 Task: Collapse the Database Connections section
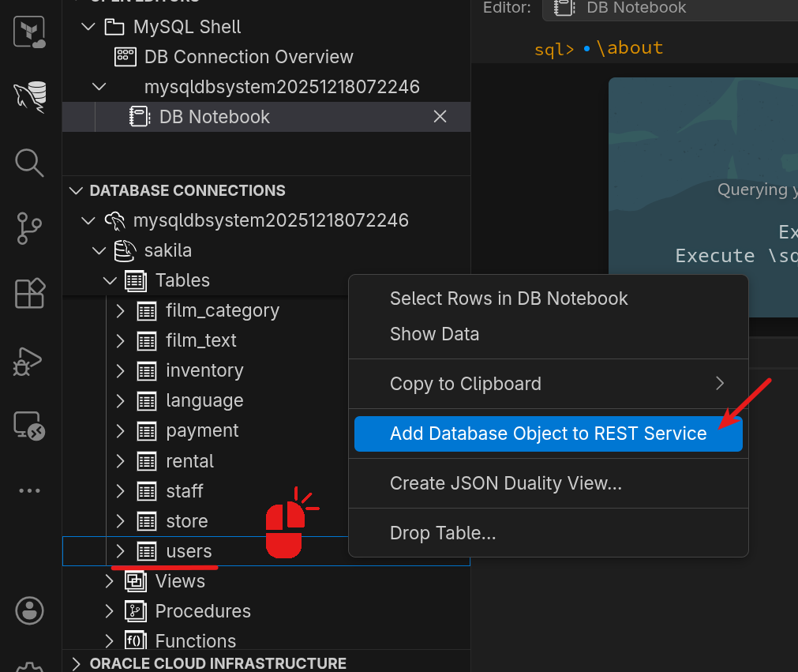pos(77,190)
